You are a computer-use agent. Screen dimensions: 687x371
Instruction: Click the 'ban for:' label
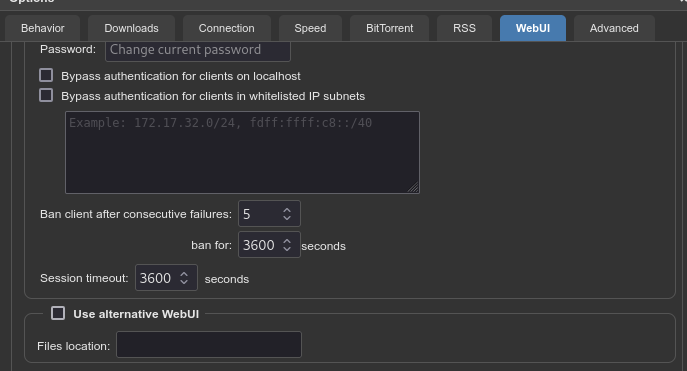click(212, 245)
